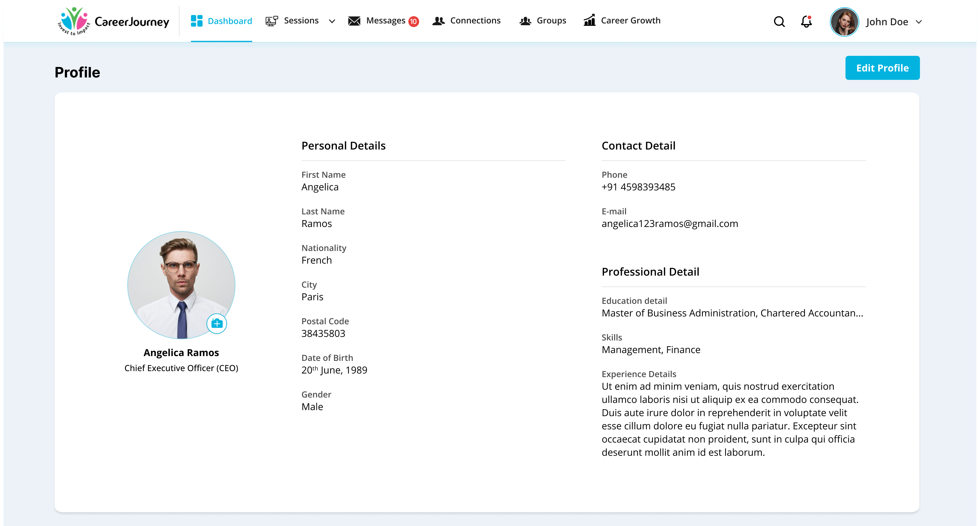Expand the Sessions dropdown chevron
Viewport: 980px width, 526px height.
coord(332,21)
